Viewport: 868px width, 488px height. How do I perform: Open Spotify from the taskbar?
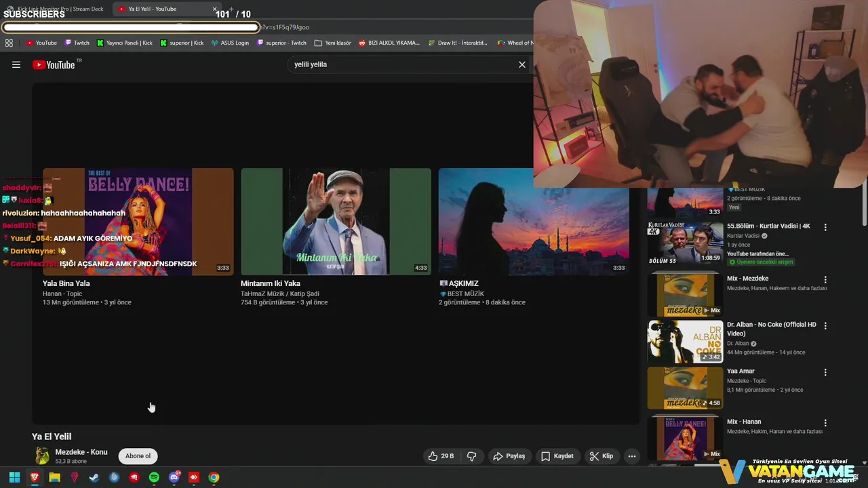[154, 477]
